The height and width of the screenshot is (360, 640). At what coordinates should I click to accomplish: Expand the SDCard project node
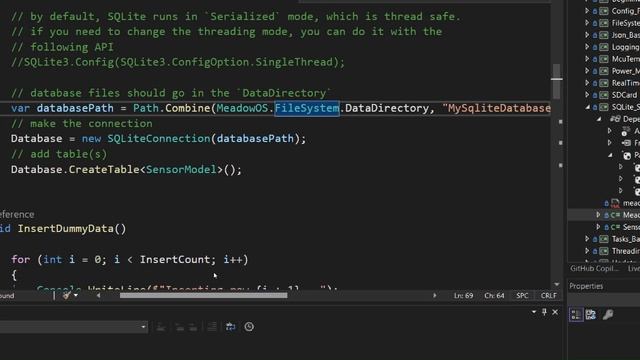point(587,95)
